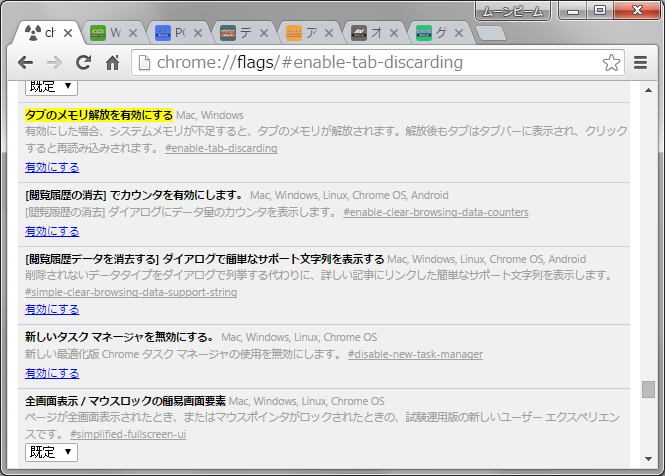Reload the flags page
Screen dimensions: 665x476
coord(84,62)
